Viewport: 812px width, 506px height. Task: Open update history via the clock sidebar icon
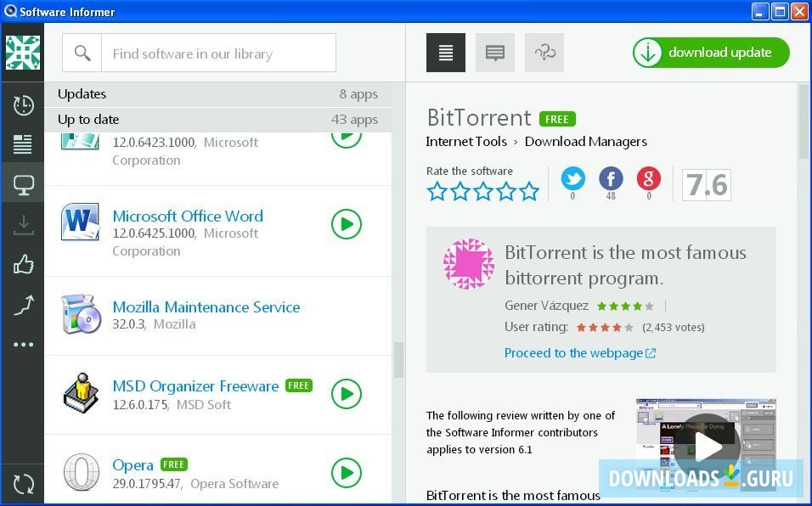23,105
